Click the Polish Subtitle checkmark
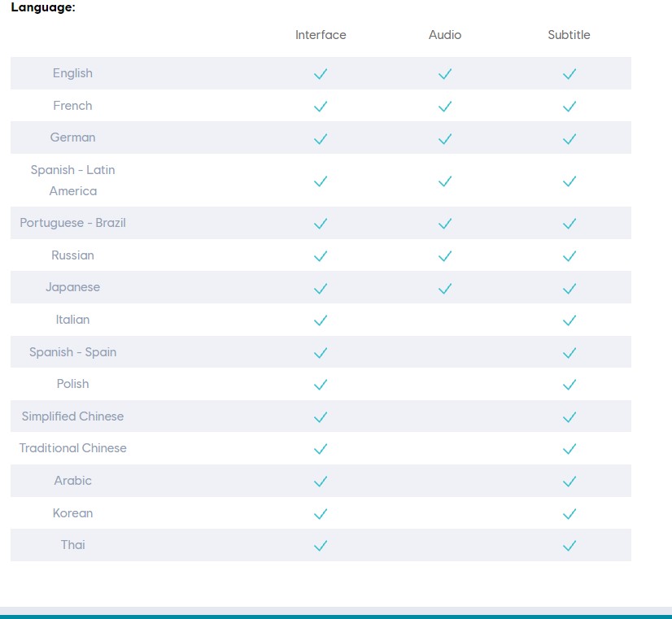Image resolution: width=672 pixels, height=619 pixels. click(x=569, y=384)
